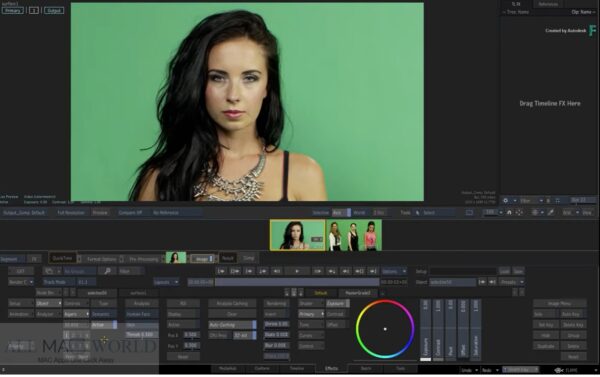Jump to the first frame
Image resolution: width=600 pixels, height=377 pixels.
click(x=221, y=271)
